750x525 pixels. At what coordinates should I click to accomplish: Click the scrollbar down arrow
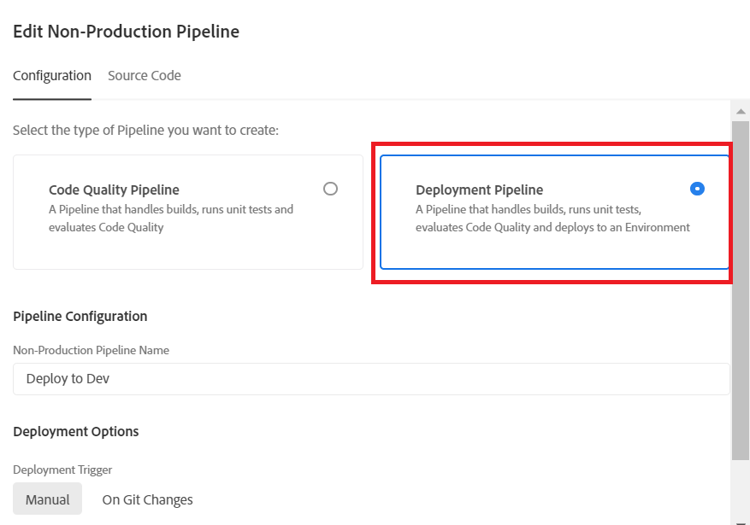pos(740,521)
